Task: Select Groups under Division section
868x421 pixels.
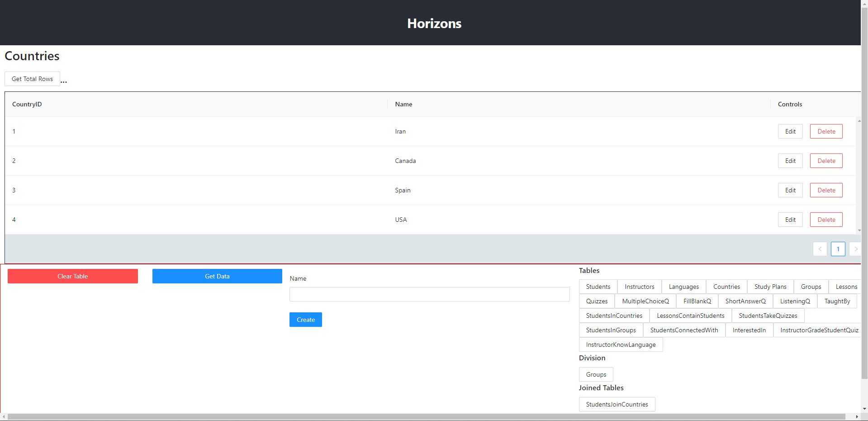Action: (596, 374)
